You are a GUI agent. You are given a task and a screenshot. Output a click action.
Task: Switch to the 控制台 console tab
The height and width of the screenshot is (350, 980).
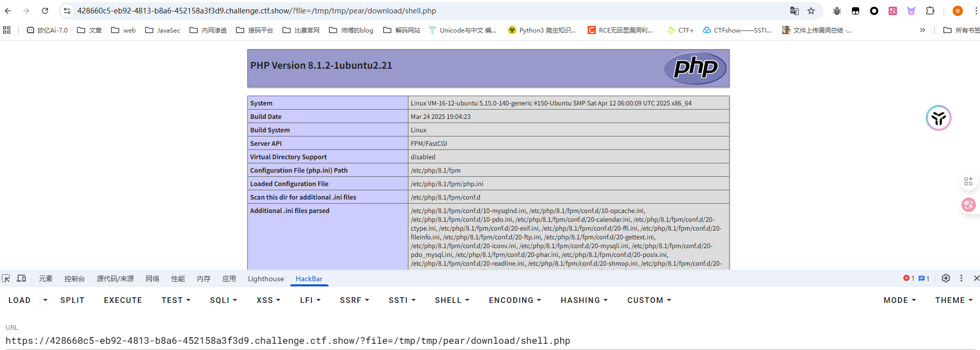point(74,279)
